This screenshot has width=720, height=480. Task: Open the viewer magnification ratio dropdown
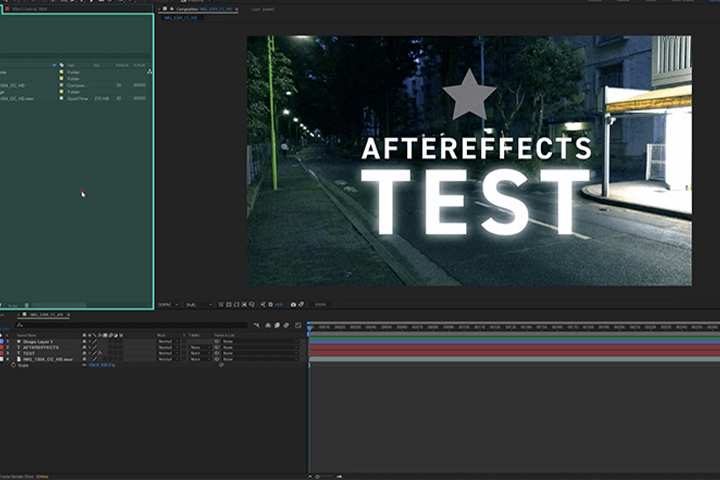[x=168, y=305]
